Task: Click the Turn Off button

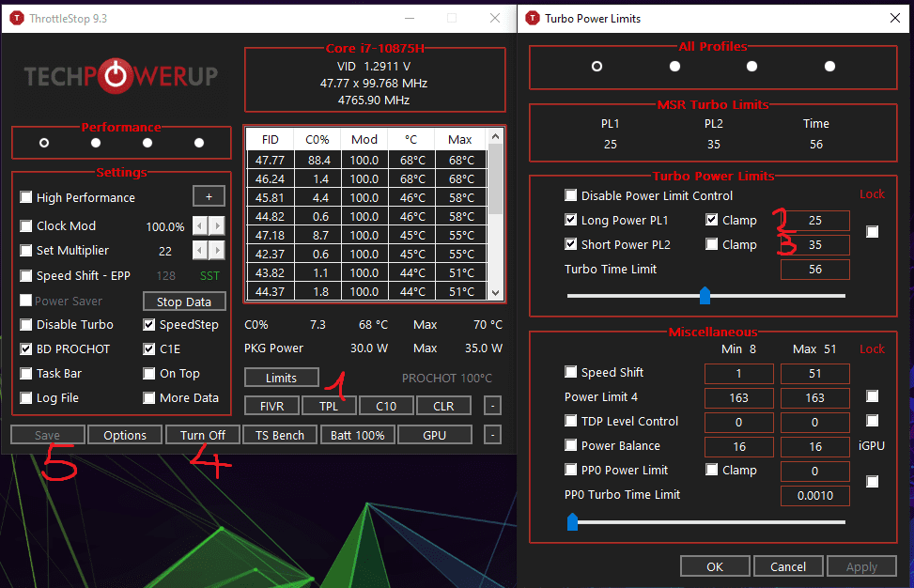Action: pos(202,435)
